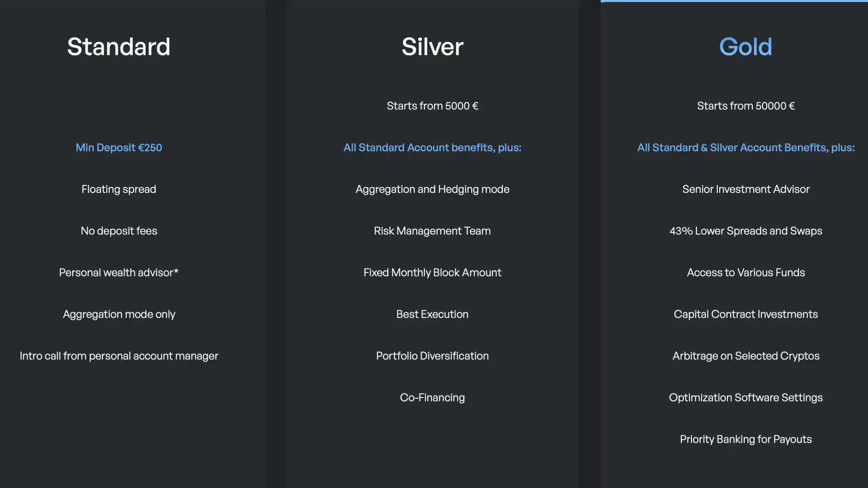The height and width of the screenshot is (488, 868).
Task: Click Senior Investment Advisor item
Action: pyautogui.click(x=746, y=189)
